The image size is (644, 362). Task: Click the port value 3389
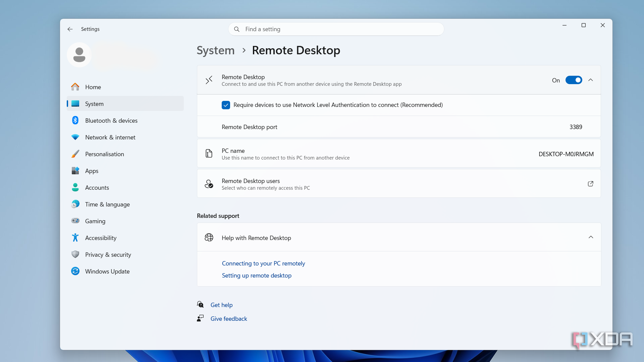coord(576,127)
